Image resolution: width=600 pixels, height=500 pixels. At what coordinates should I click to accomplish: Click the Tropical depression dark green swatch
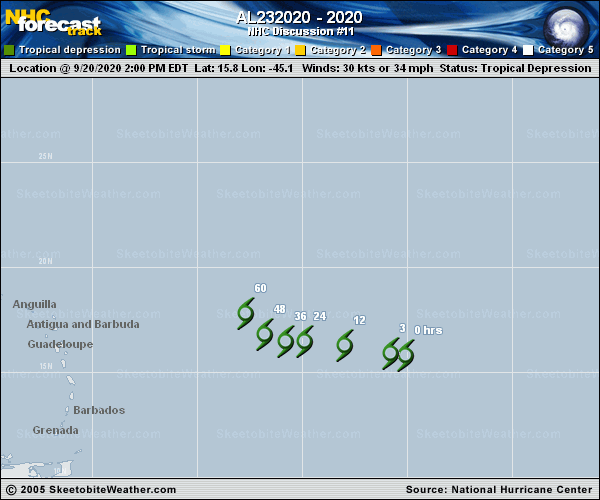click(9, 50)
